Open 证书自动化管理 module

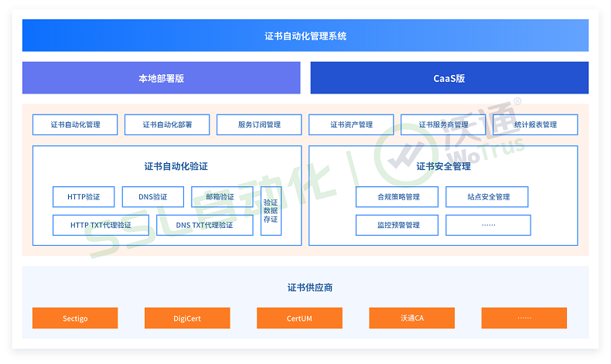(75, 124)
